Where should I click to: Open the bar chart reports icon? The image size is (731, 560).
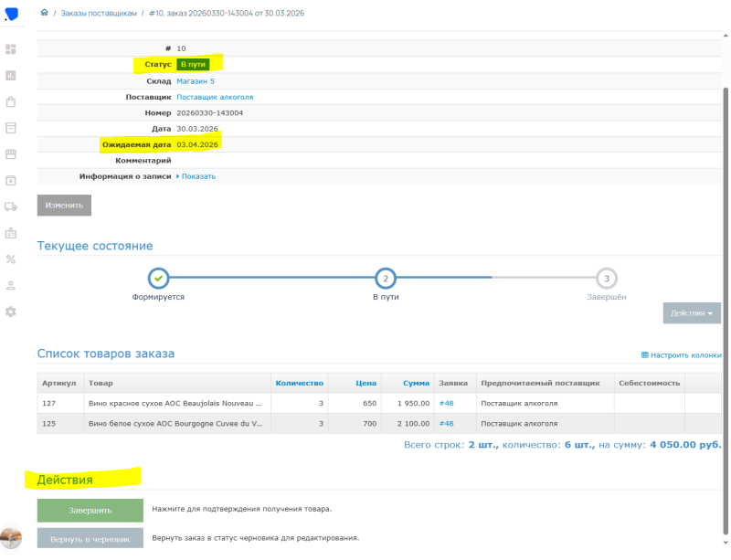(11, 75)
